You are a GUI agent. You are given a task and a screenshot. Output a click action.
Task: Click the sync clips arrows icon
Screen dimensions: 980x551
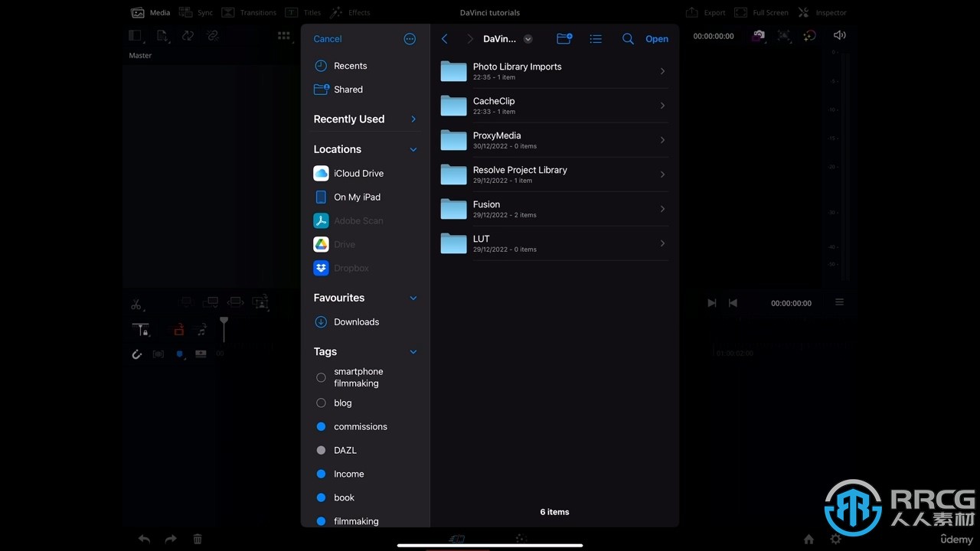coord(188,35)
